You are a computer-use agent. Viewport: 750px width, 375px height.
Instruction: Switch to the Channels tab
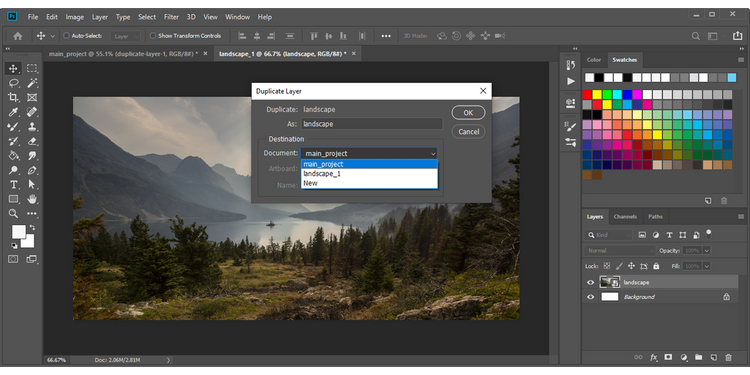(x=625, y=217)
